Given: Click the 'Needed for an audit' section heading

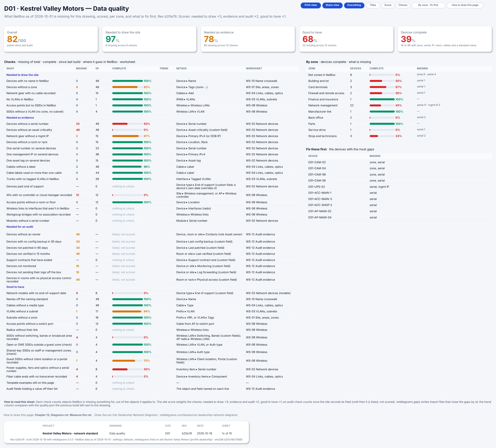Looking at the screenshot, I should click(20, 227).
